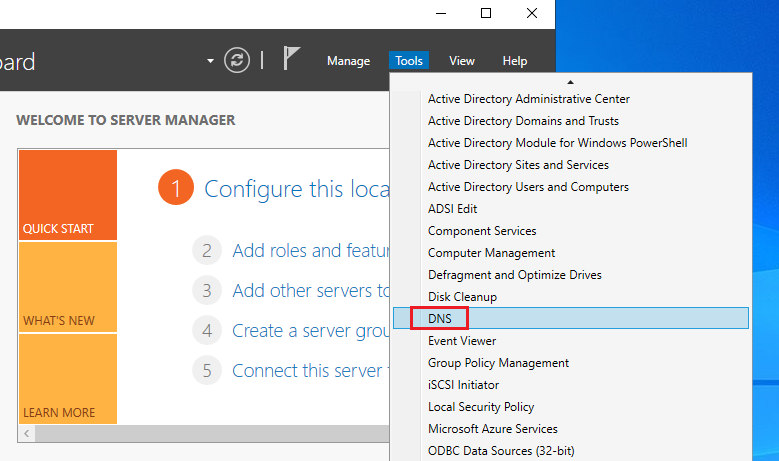Click Configure this local server link
This screenshot has width=779, height=461.
coord(295,188)
